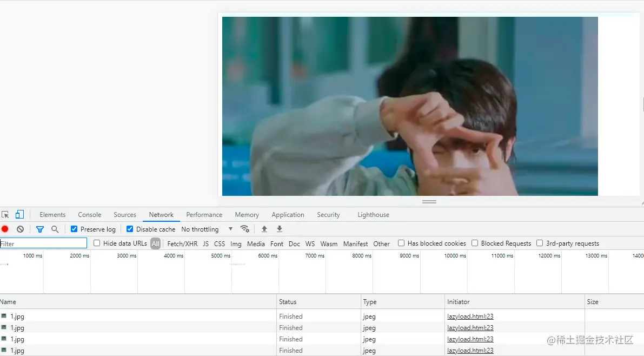Select the All request type filter
This screenshot has width=644, height=356.
tap(155, 244)
